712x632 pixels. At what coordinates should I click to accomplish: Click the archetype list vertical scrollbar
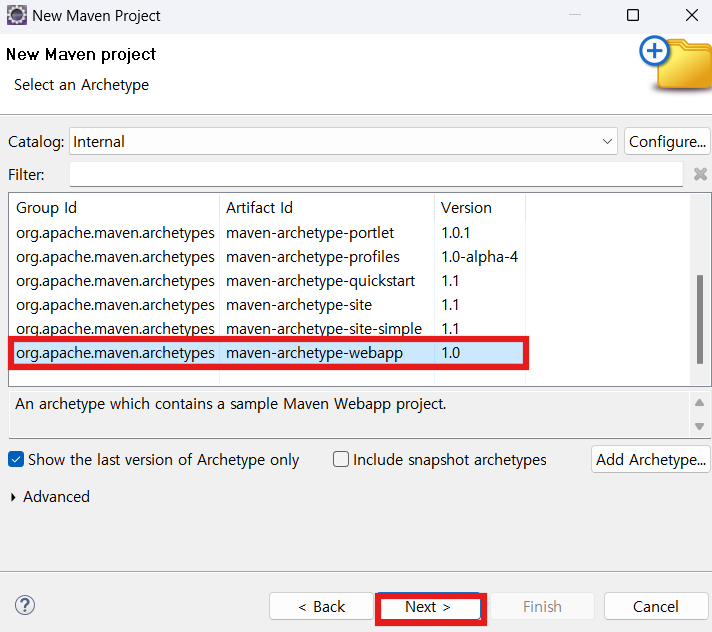(x=700, y=319)
